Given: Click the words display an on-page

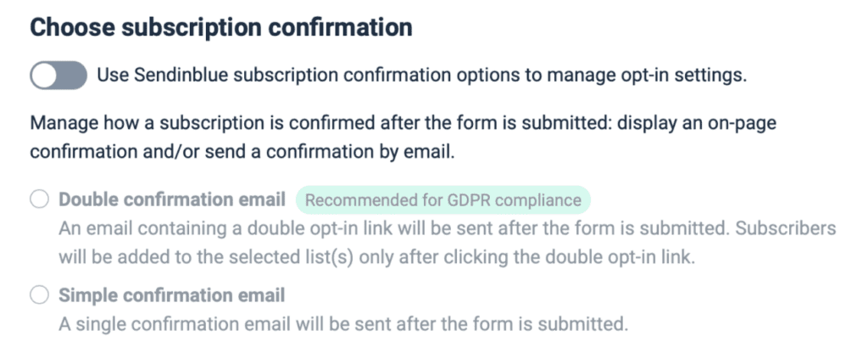Looking at the screenshot, I should tap(697, 123).
